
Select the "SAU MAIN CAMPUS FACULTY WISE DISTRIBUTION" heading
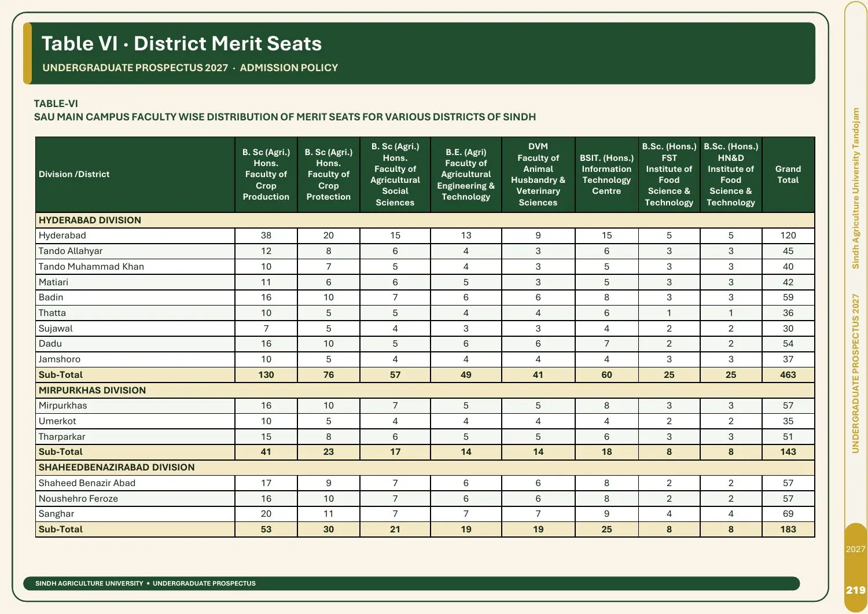[x=285, y=117]
